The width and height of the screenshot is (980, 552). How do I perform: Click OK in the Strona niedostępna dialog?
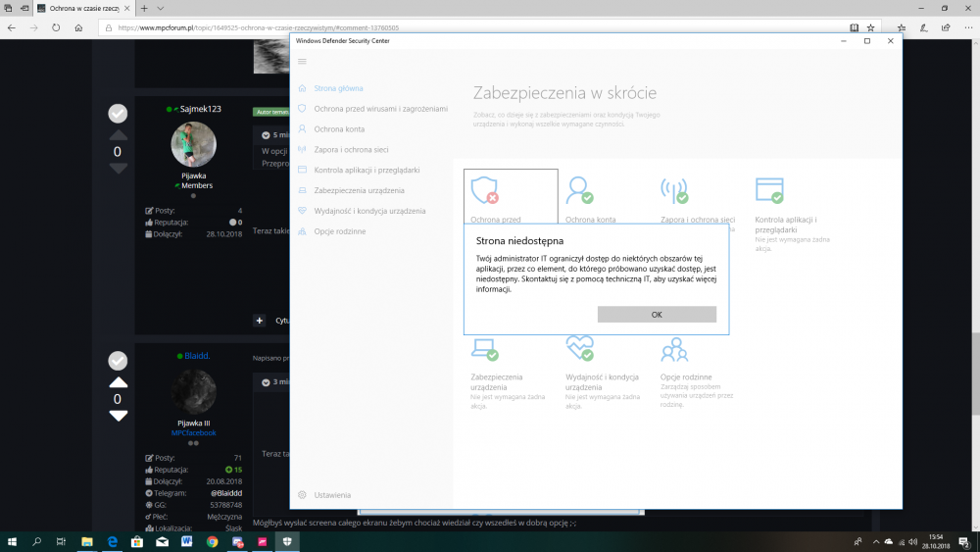(657, 315)
